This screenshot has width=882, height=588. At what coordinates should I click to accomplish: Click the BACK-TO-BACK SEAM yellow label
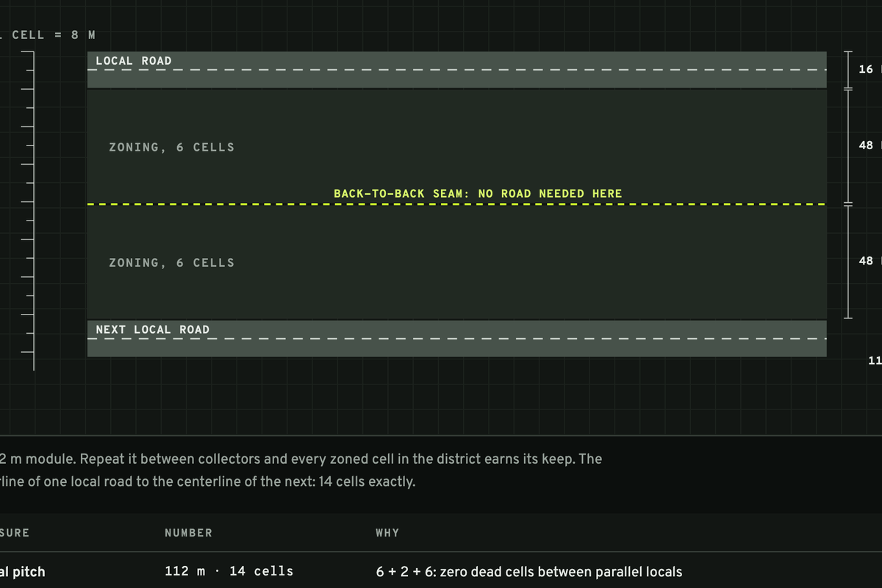[478, 194]
